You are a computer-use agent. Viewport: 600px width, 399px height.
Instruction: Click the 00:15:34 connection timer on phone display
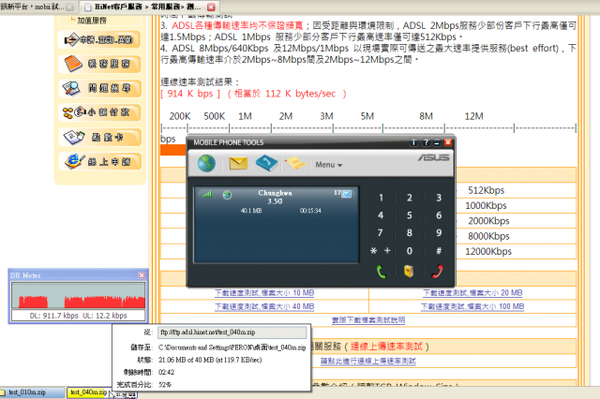(310, 211)
